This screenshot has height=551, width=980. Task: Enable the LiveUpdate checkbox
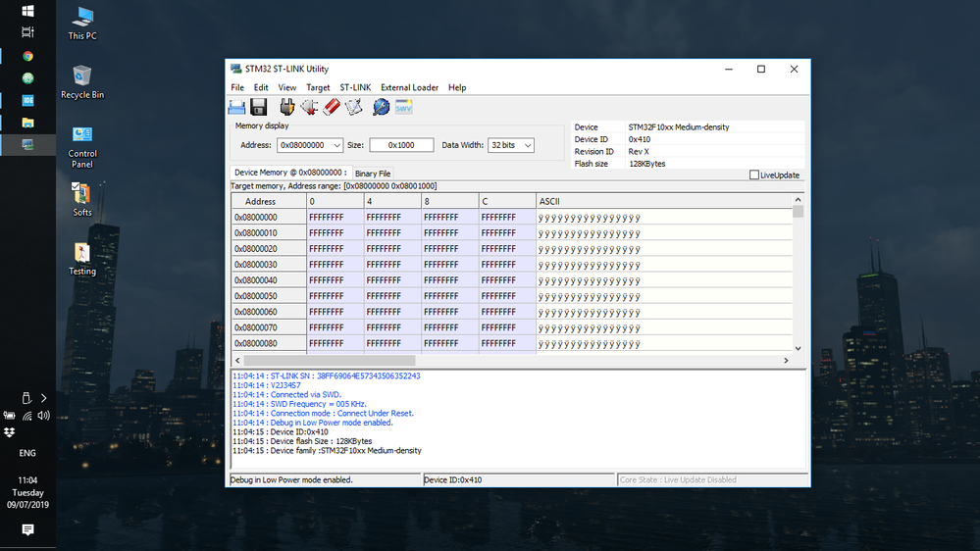tap(754, 175)
